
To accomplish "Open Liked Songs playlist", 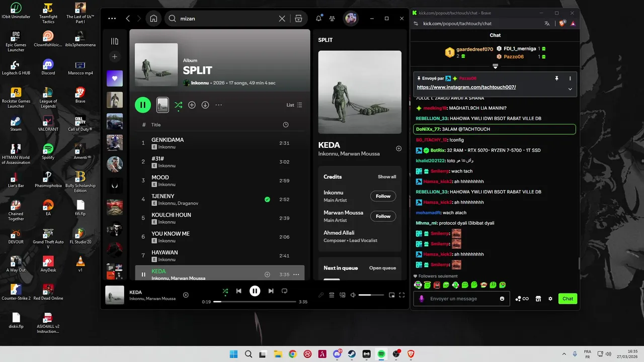I will click(115, 78).
